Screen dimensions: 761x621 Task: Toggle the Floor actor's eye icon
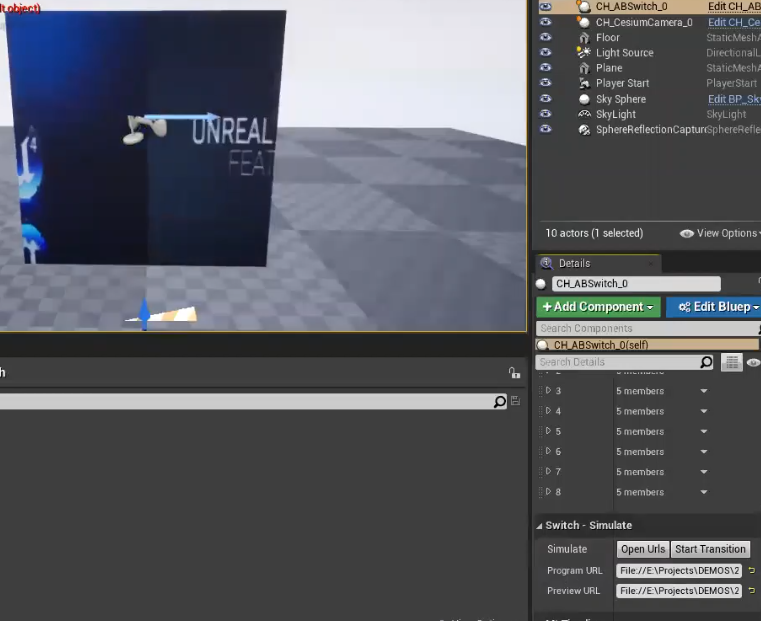(546, 37)
